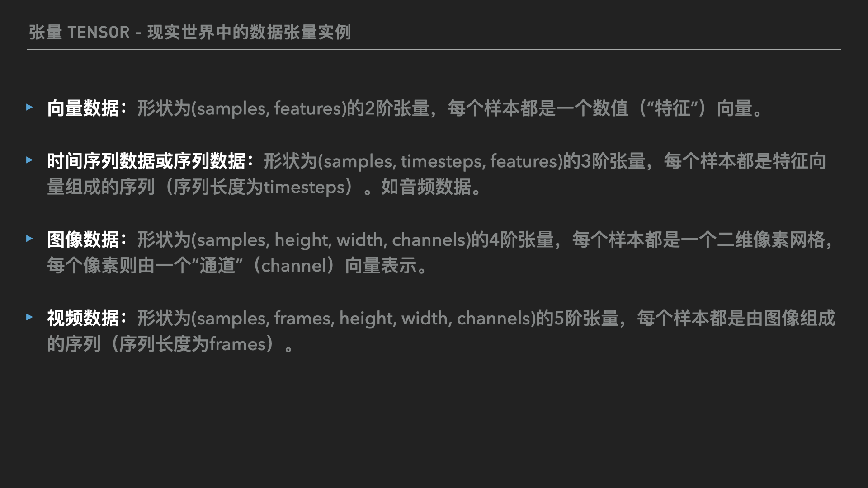Click the blue bullet arrow beside 向量数据
The width and height of the screenshot is (868, 488).
click(30, 108)
